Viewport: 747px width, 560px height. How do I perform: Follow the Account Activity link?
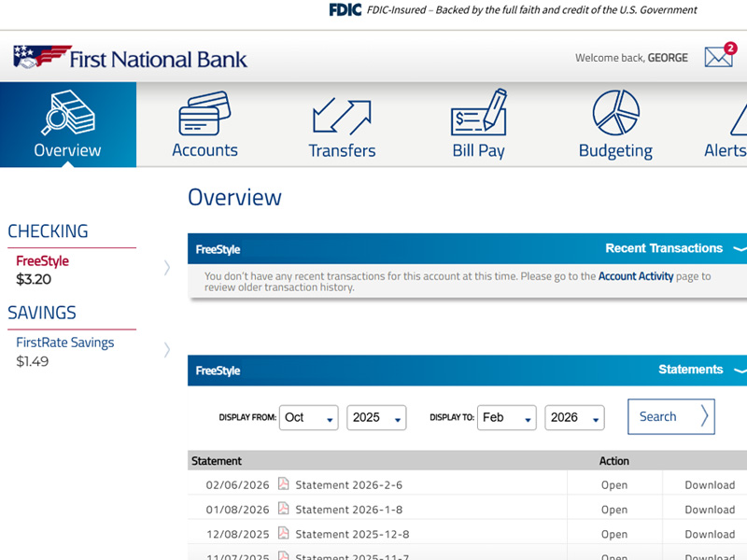click(635, 276)
